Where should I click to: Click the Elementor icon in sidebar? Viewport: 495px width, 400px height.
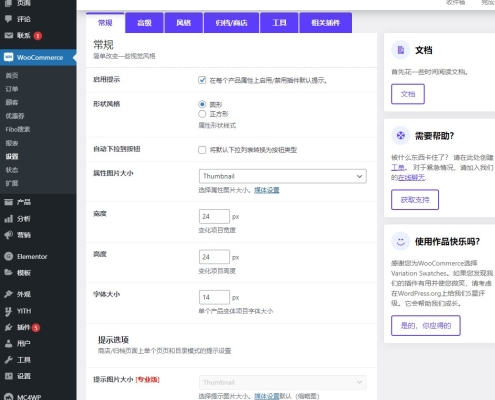(8, 256)
